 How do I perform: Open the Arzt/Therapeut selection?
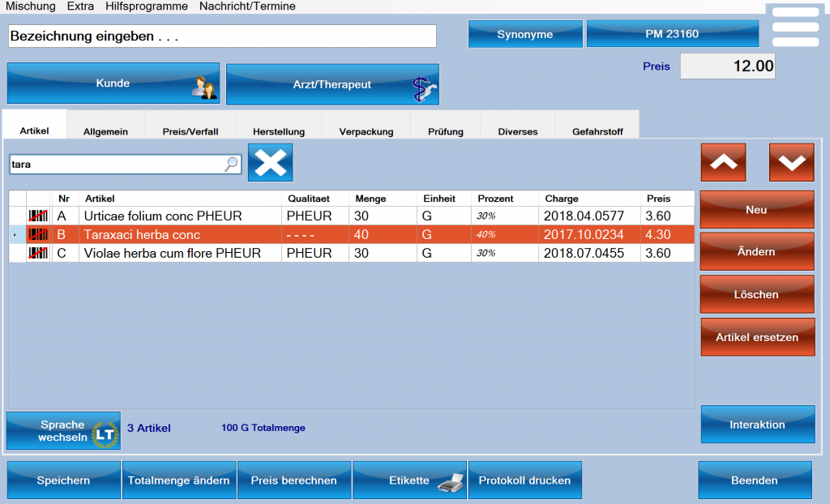332,84
